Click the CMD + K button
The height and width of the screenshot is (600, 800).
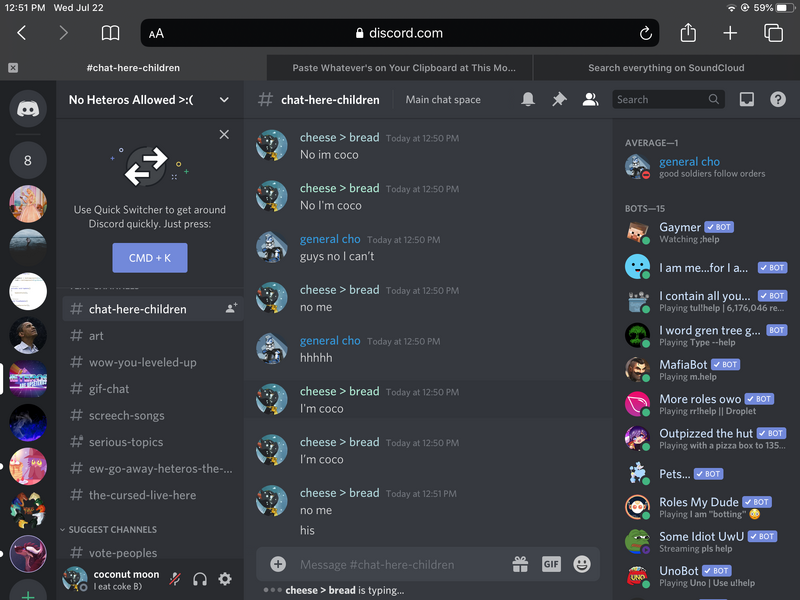149,258
